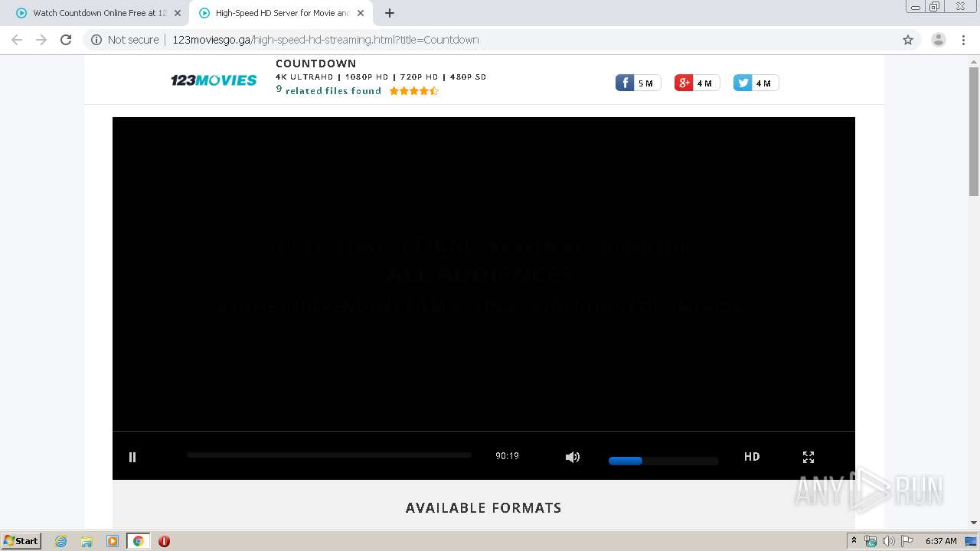The width and height of the screenshot is (980, 551).
Task: Enter fullscreen with the expand icon
Action: coord(808,457)
